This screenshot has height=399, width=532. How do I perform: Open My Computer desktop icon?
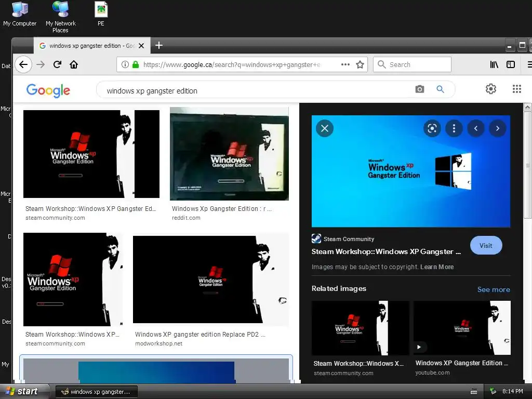(x=20, y=14)
